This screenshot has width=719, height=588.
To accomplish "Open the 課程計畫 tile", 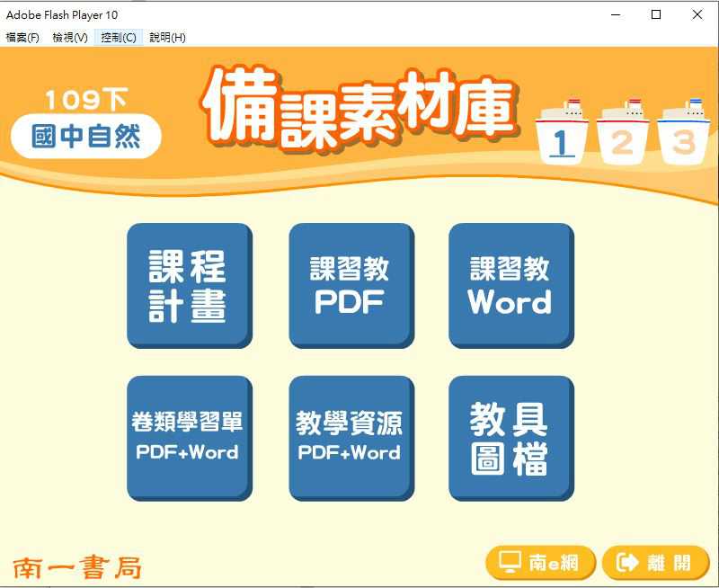I will (x=190, y=286).
